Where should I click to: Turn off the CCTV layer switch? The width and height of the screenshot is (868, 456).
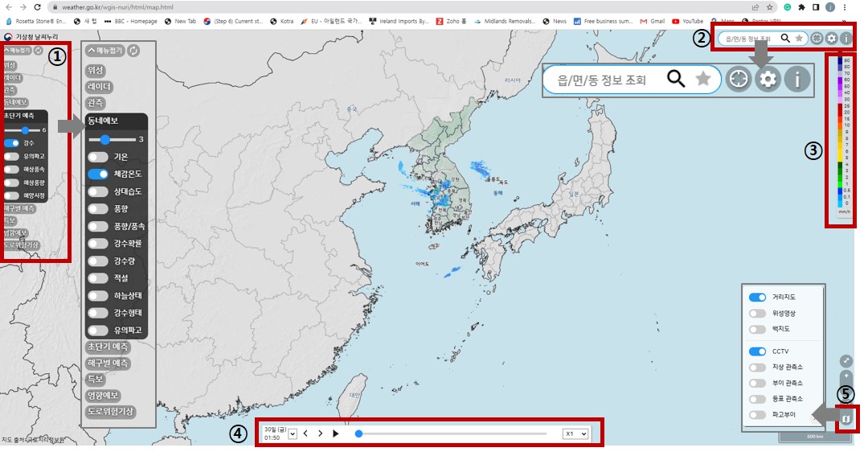coord(757,351)
